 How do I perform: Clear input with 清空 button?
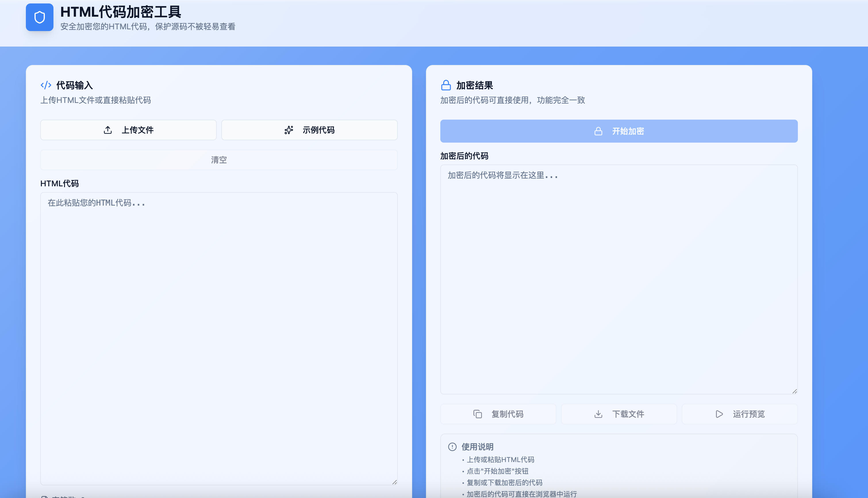click(x=219, y=160)
